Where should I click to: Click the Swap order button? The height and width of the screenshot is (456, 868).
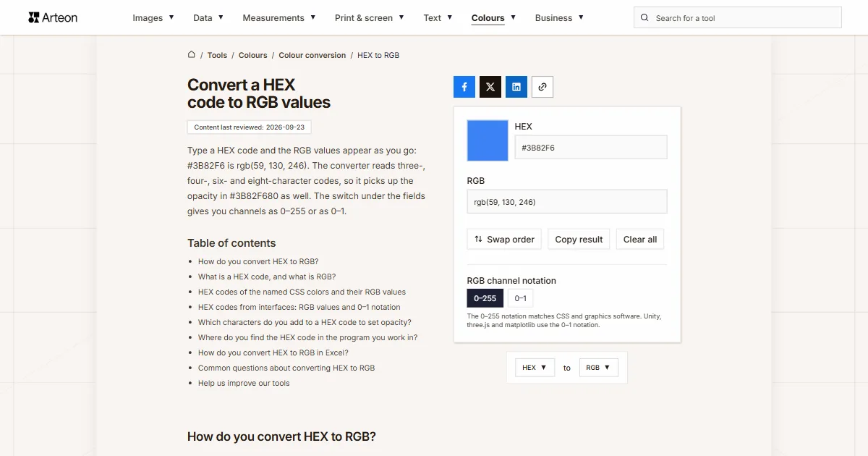tap(504, 240)
